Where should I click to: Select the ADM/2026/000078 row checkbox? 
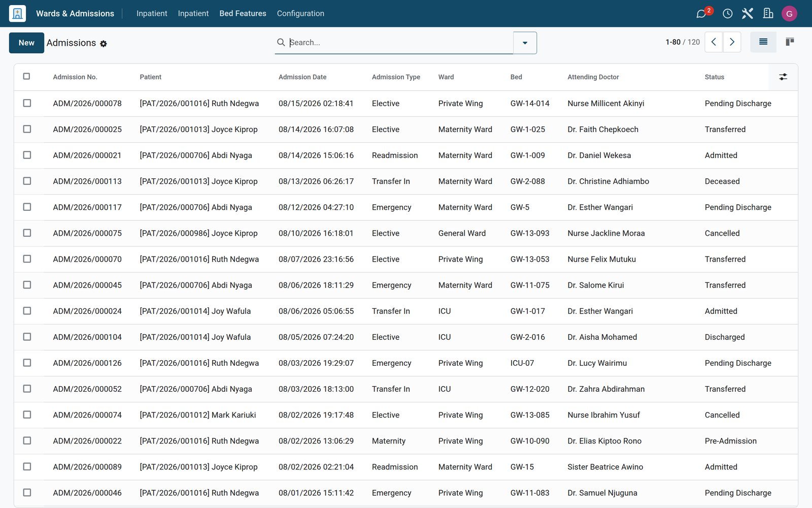pos(27,103)
